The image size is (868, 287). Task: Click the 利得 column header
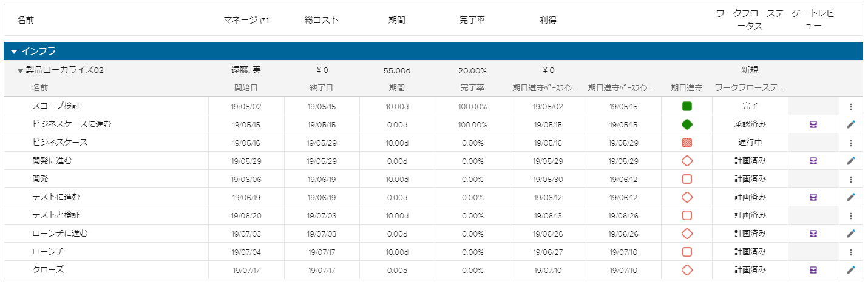(548, 20)
